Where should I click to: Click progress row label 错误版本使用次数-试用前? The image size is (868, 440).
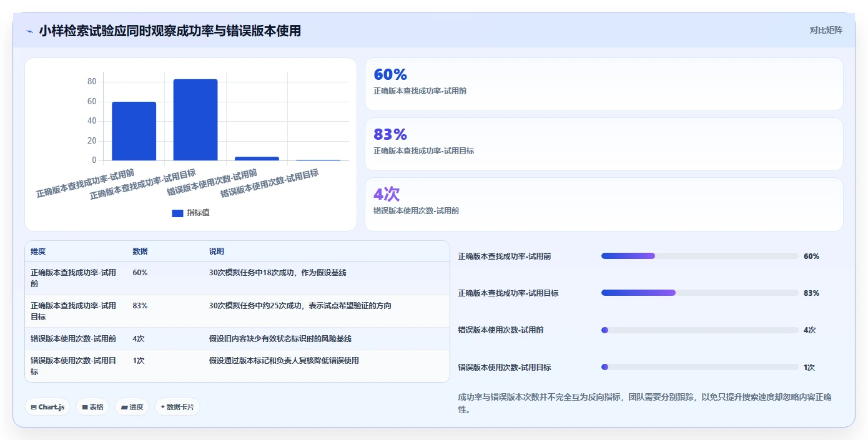click(x=501, y=330)
